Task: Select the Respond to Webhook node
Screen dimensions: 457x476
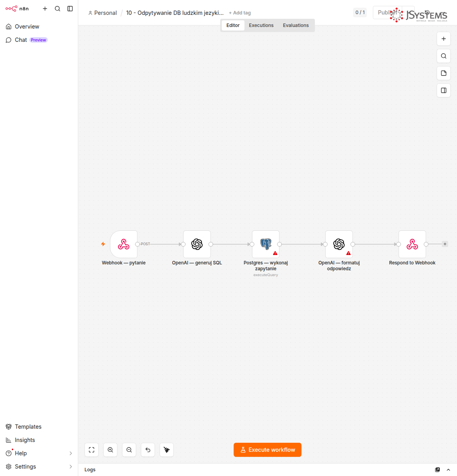Action: (x=412, y=244)
